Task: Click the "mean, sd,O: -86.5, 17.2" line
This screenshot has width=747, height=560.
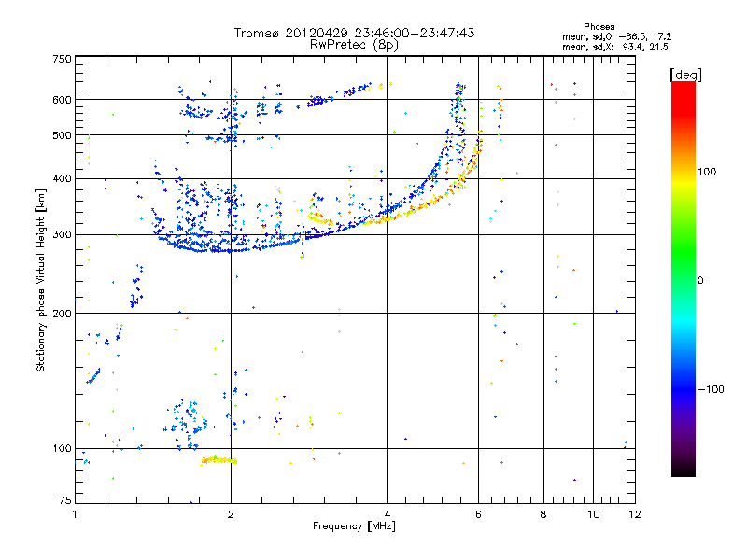Action: [x=617, y=36]
